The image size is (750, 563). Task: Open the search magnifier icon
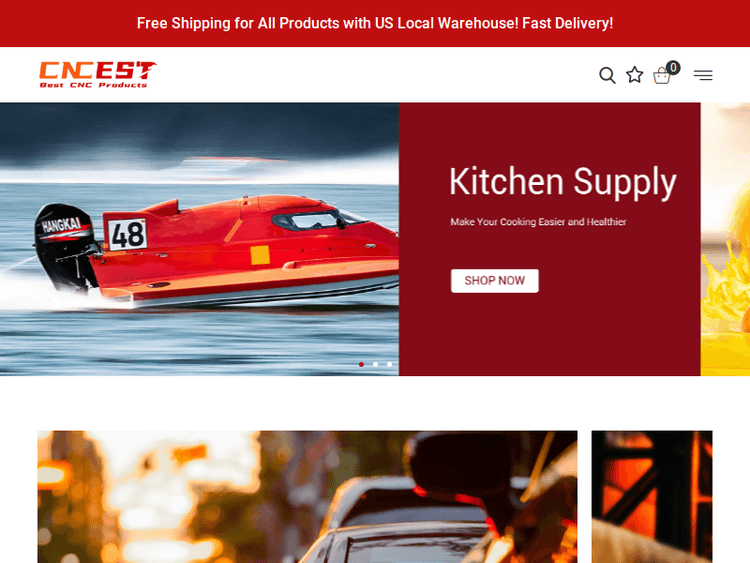607,75
